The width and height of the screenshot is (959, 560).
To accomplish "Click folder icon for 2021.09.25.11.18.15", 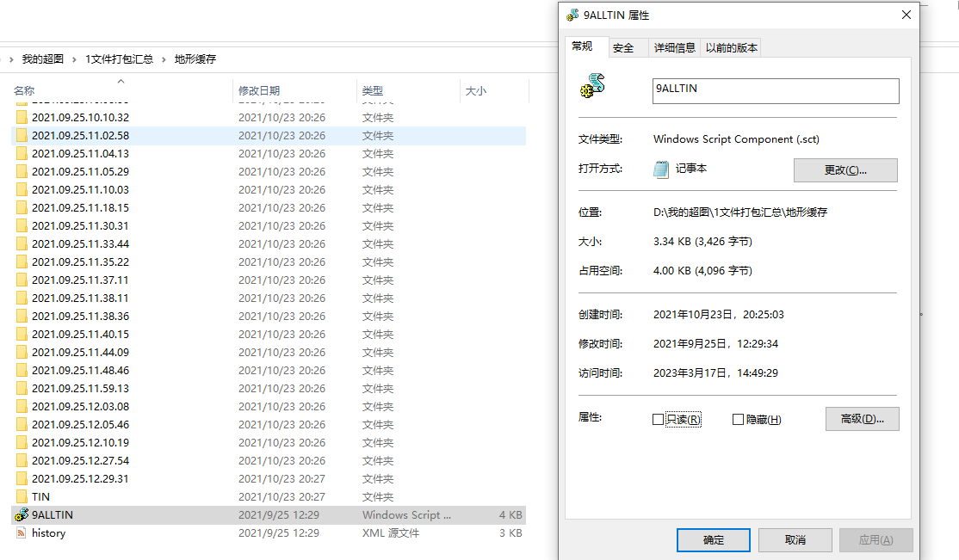I will tap(22, 208).
